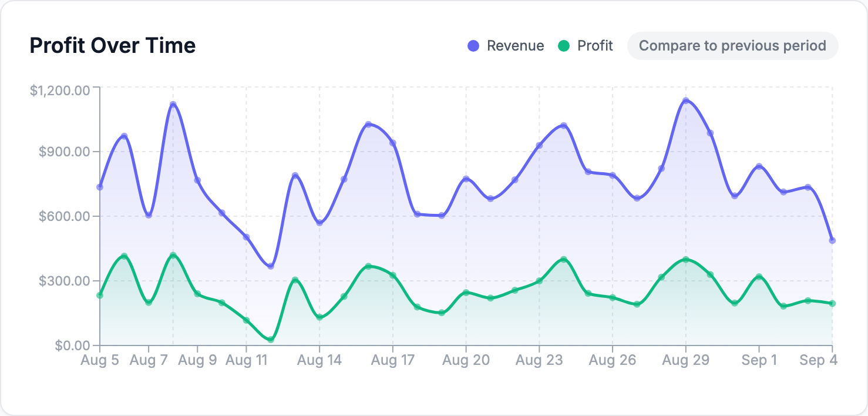Click the Sep 4 x-axis label
The image size is (868, 416).
coord(818,360)
